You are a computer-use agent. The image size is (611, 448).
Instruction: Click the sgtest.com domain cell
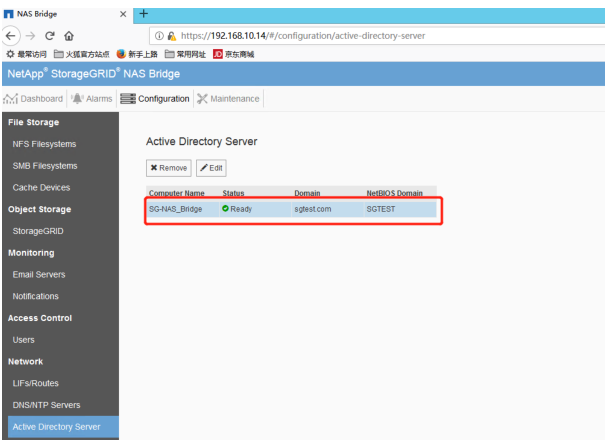(313, 209)
